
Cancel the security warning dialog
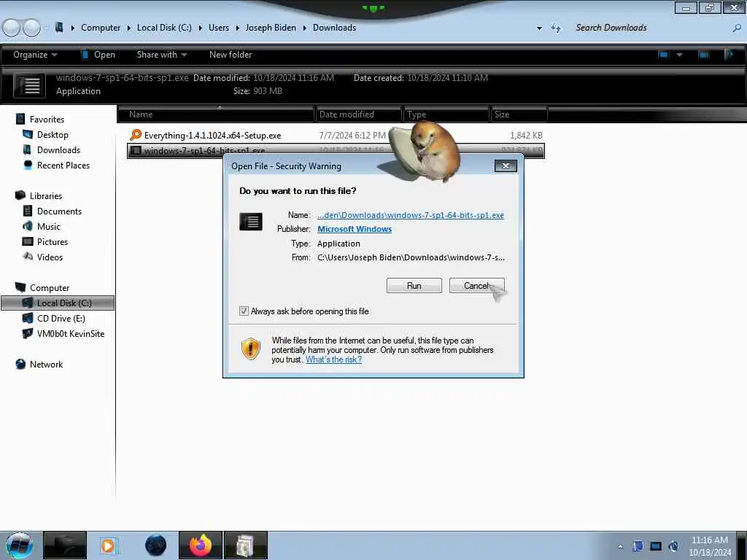pyautogui.click(x=476, y=286)
